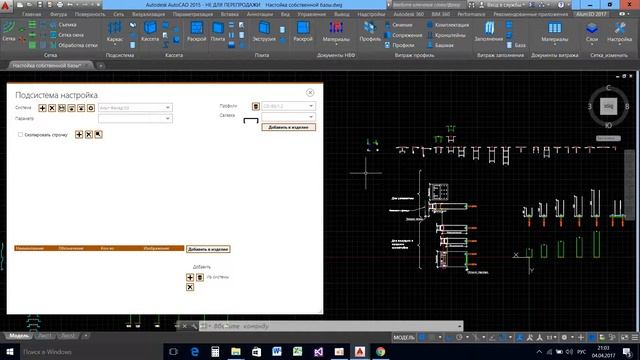
Task: Click plus icon under Добавить
Action: click(x=190, y=278)
